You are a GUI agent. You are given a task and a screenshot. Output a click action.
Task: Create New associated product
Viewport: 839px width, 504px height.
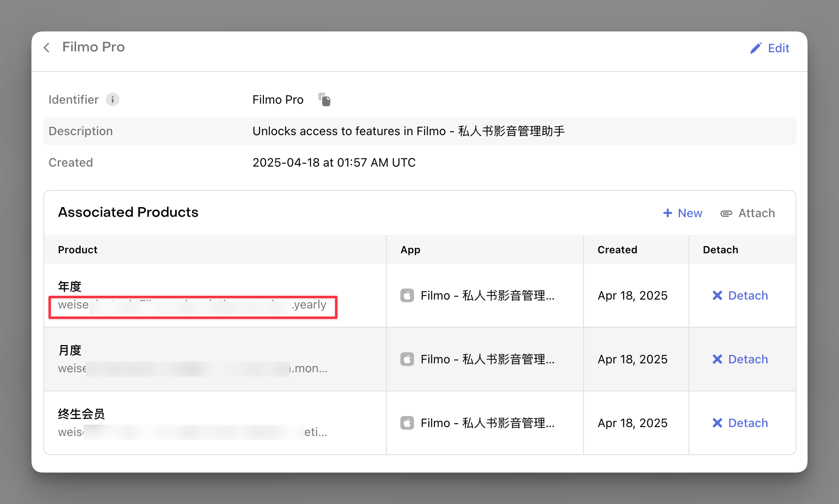(x=689, y=213)
